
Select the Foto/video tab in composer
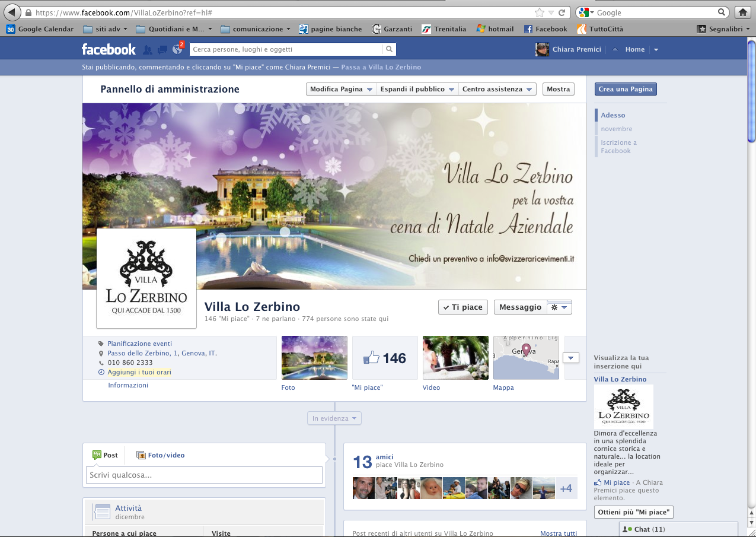pos(161,455)
